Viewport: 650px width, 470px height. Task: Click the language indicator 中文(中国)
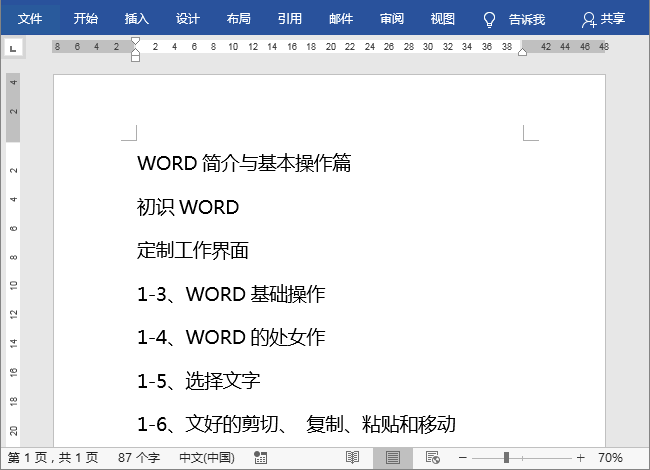tap(207, 458)
